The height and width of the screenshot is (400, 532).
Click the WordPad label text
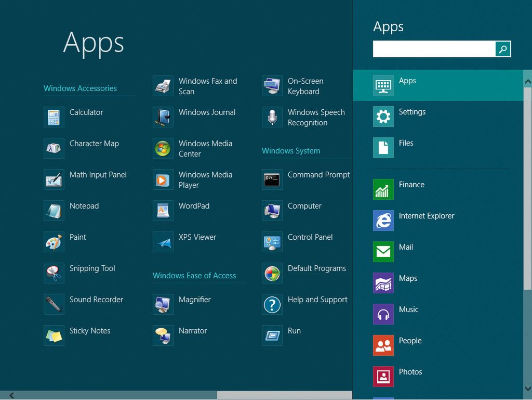(194, 206)
